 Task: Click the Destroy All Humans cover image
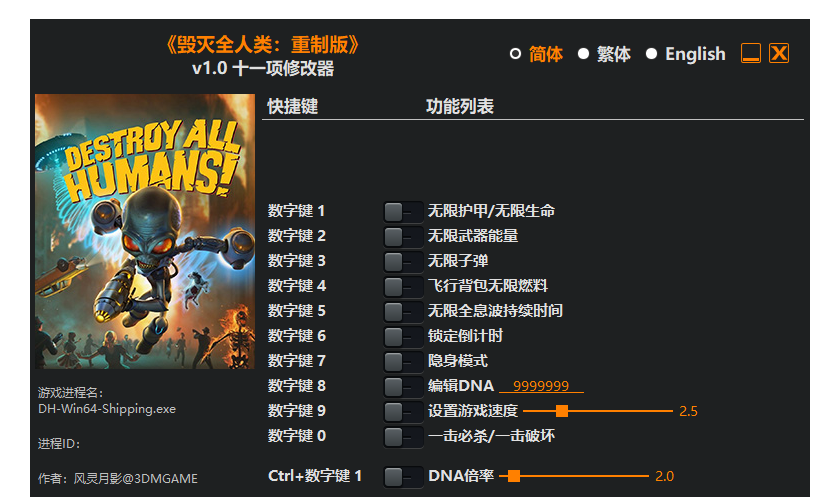[x=145, y=231]
